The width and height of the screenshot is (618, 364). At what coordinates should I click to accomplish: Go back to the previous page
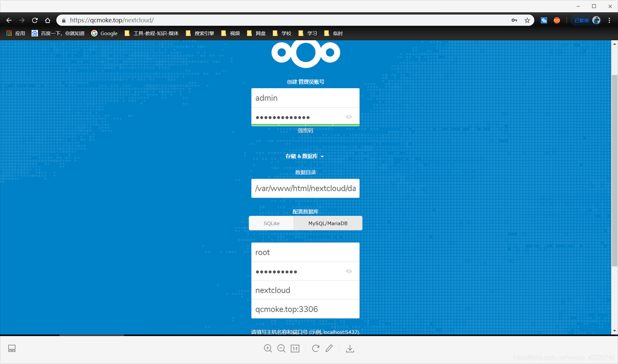pyautogui.click(x=9, y=20)
